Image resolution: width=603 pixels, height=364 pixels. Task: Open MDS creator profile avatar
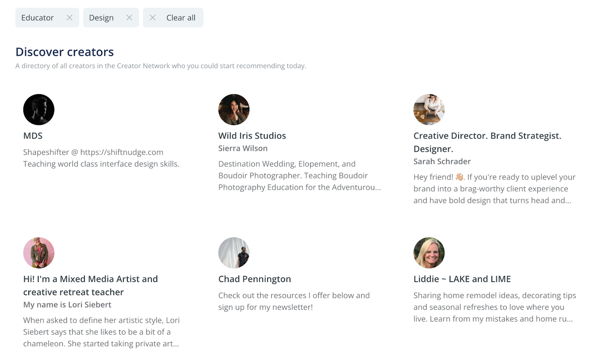coord(39,110)
